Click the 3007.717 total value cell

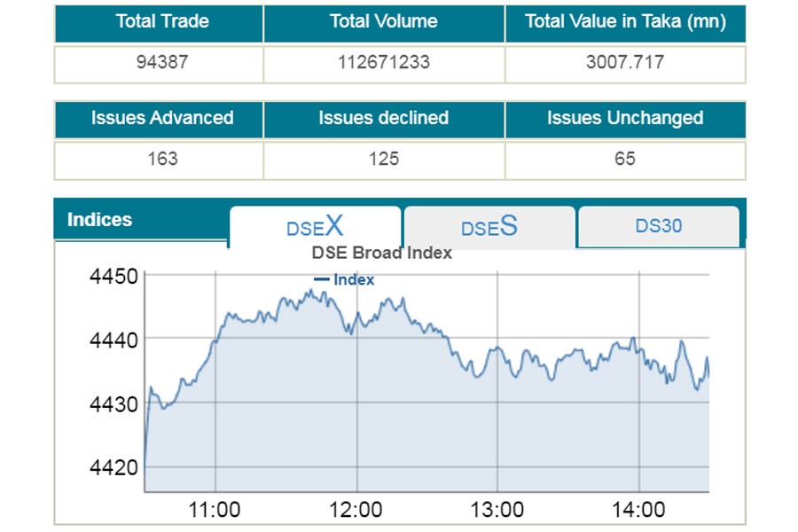point(625,63)
